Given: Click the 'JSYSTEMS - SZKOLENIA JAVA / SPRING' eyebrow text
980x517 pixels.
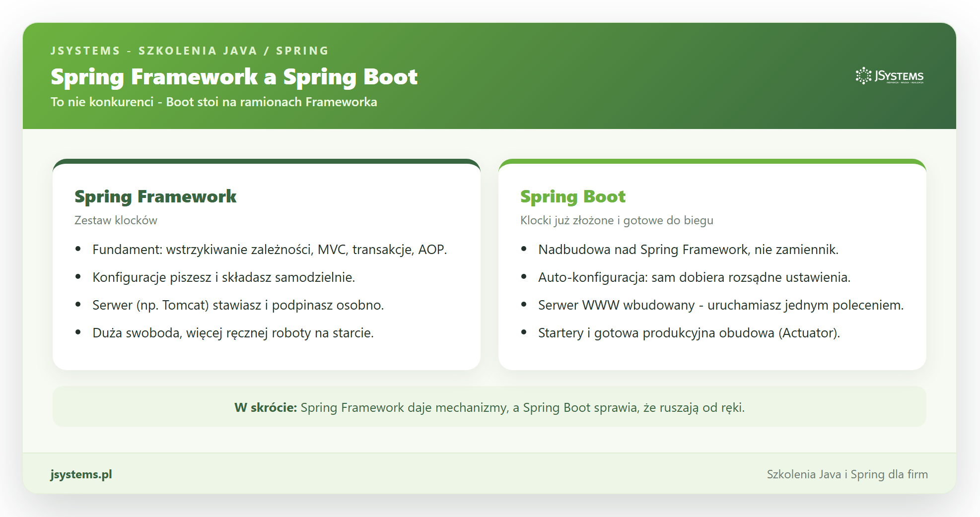Looking at the screenshot, I should pos(190,51).
